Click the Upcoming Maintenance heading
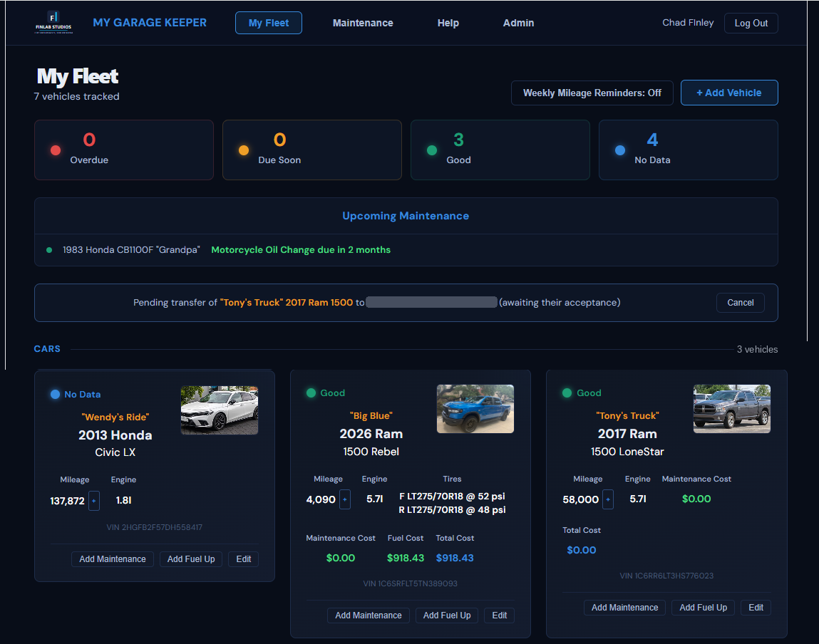Image resolution: width=819 pixels, height=644 pixels. click(x=406, y=216)
